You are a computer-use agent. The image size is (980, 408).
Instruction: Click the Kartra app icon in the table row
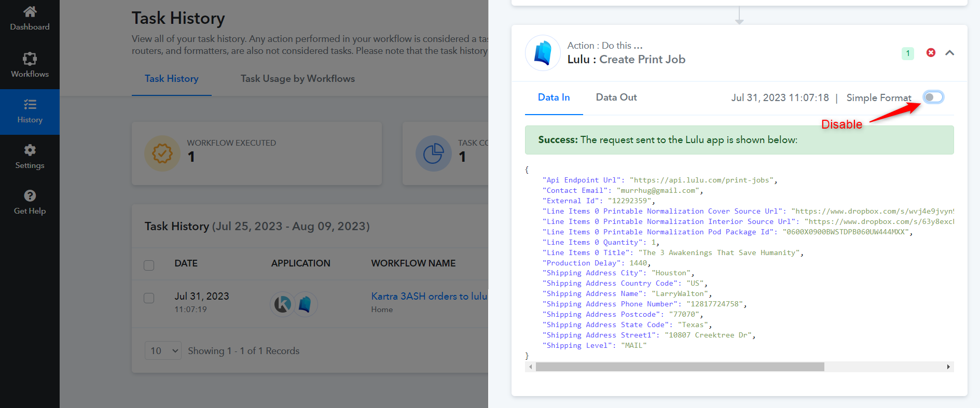tap(283, 304)
